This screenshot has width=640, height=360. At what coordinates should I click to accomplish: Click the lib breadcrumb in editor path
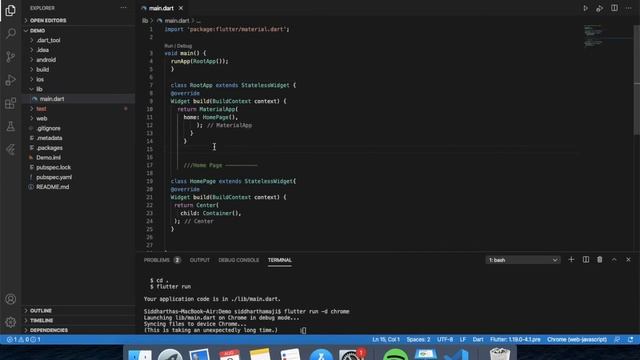(145, 20)
